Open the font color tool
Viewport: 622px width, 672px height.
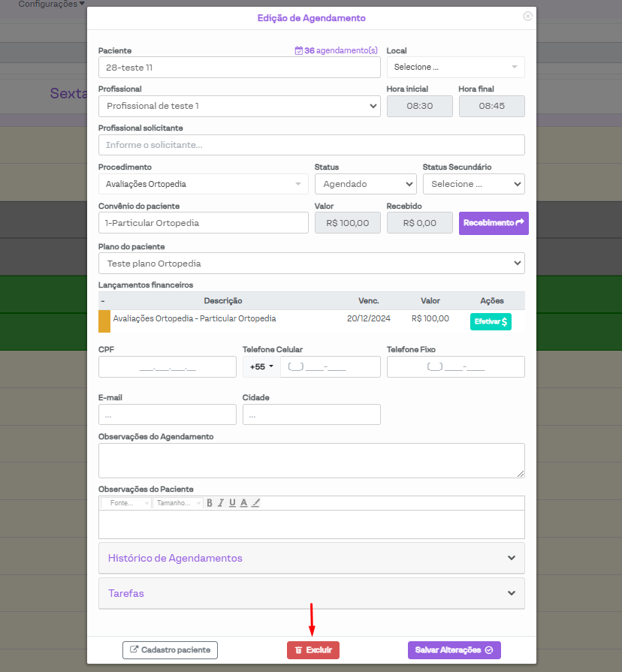243,503
